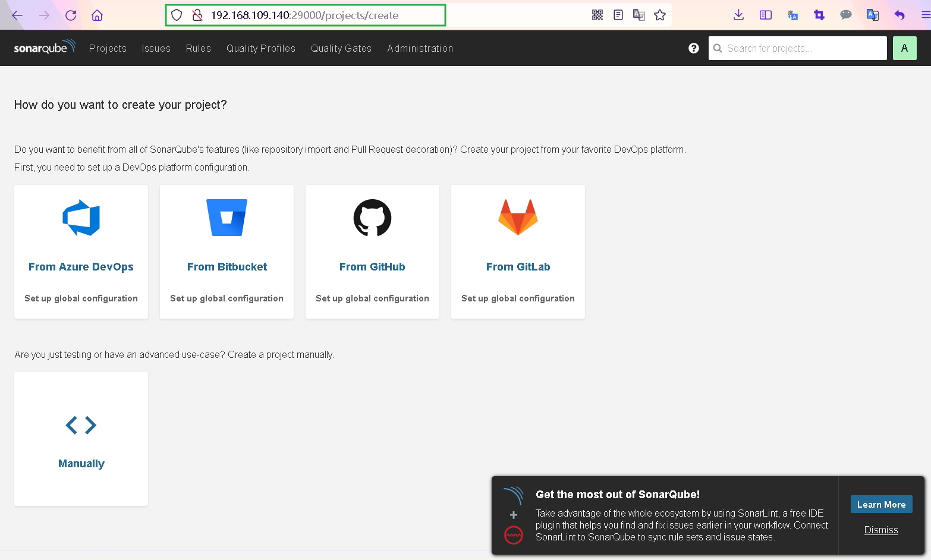Image resolution: width=931 pixels, height=560 pixels.
Task: Click the Azure DevOps logo icon
Action: [81, 218]
